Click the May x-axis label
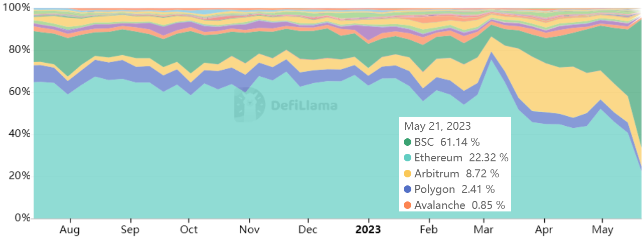The image size is (644, 241). (602, 230)
